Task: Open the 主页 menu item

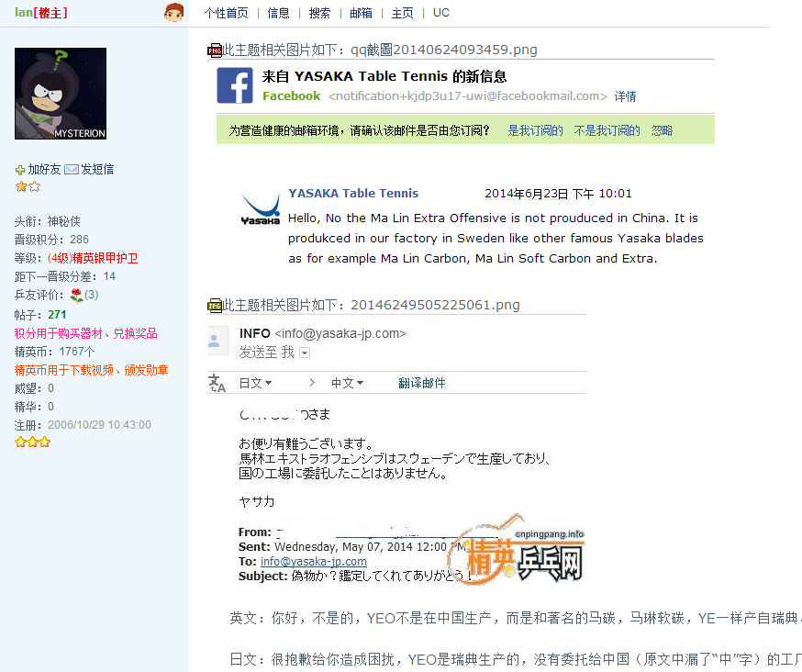Action: coord(403,13)
